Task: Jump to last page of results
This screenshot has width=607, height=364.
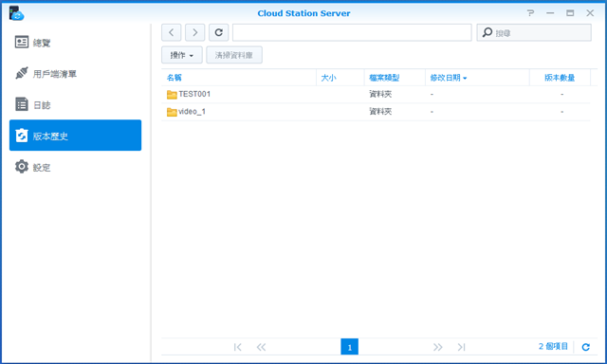Action: coord(461,347)
